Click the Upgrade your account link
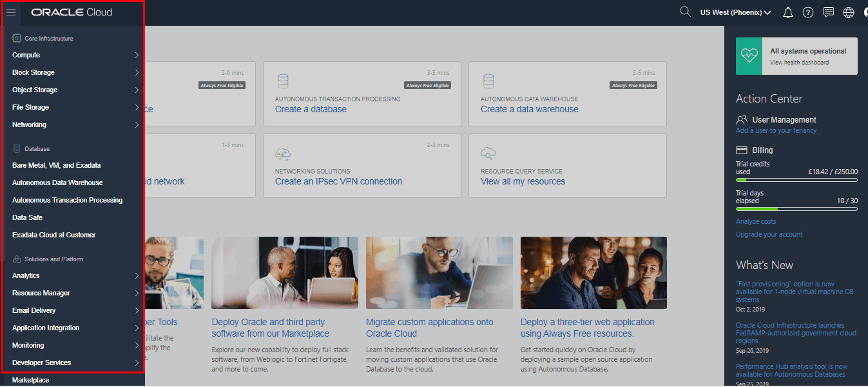868x387 pixels. point(769,235)
